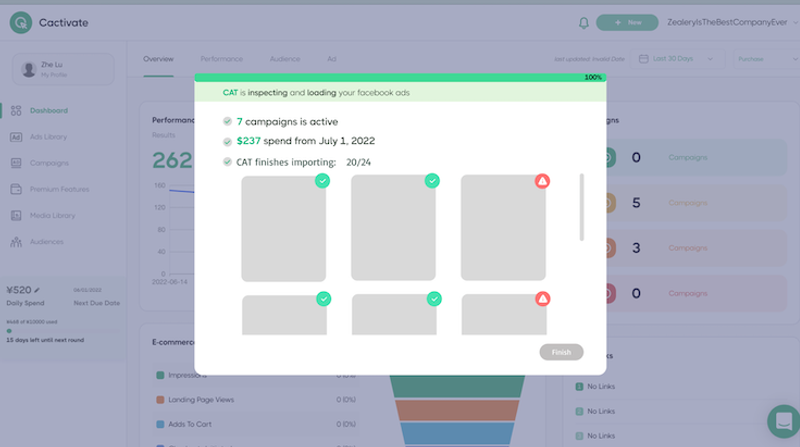Open Dashboard from the sidebar
Viewport: 800px width, 447px height.
pyautogui.click(x=48, y=110)
